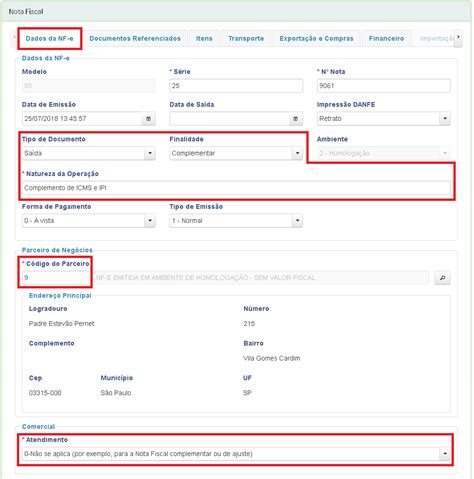Image resolution: width=474 pixels, height=479 pixels.
Task: Click the Nº Nota input field
Action: pos(384,86)
